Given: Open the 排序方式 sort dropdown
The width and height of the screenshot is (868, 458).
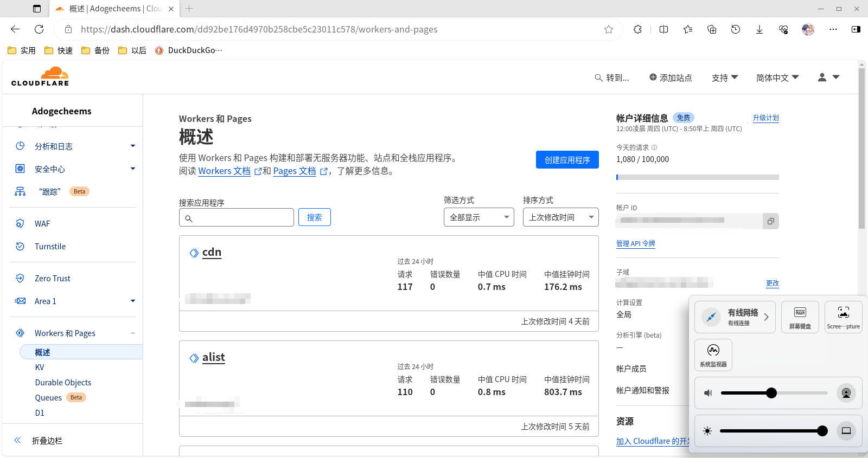Looking at the screenshot, I should click(560, 217).
